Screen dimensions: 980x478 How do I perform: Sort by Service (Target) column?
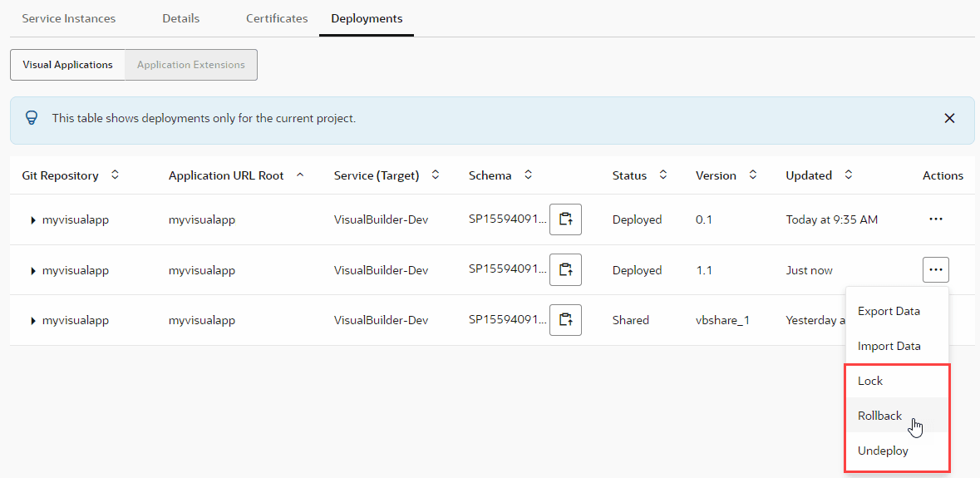pyautogui.click(x=436, y=175)
